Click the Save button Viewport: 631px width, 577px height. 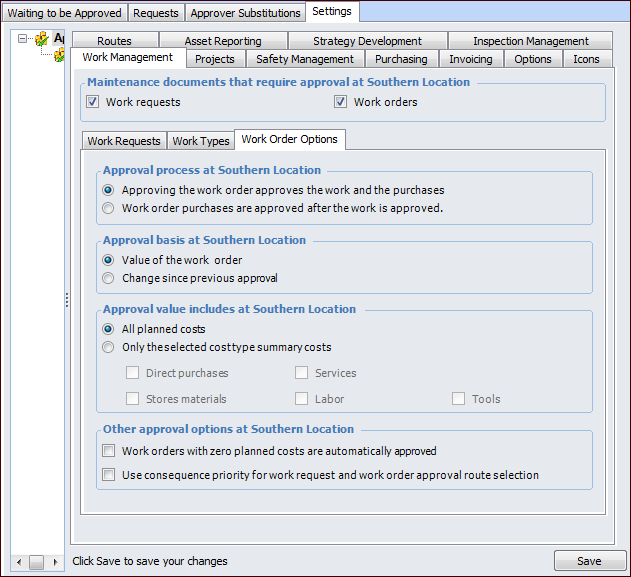pos(590,561)
